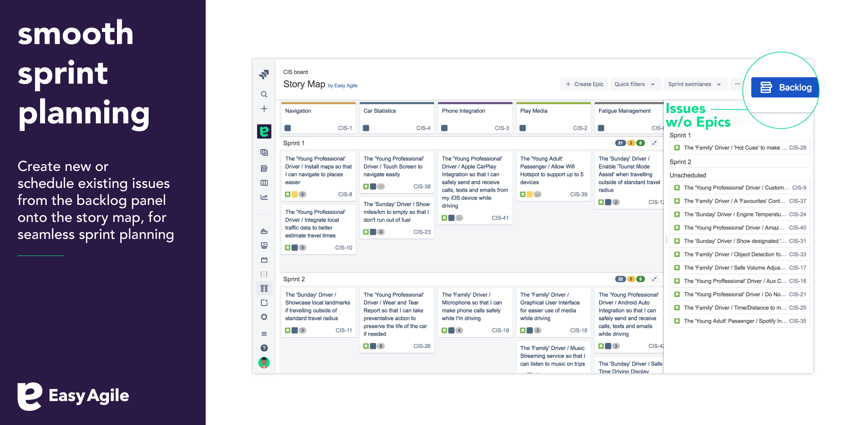Open the search magnifier in sidebar
This screenshot has width=868, height=425.
click(x=264, y=94)
